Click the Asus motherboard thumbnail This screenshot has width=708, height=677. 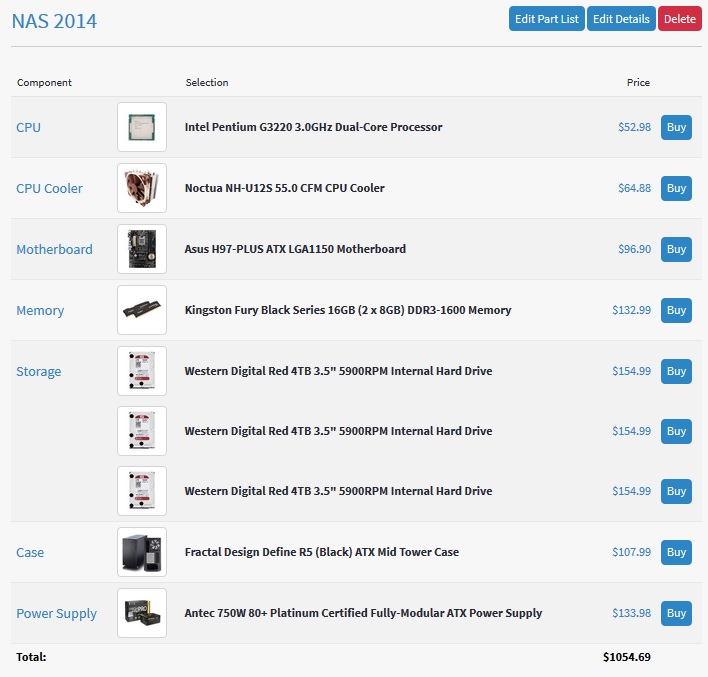click(x=141, y=249)
